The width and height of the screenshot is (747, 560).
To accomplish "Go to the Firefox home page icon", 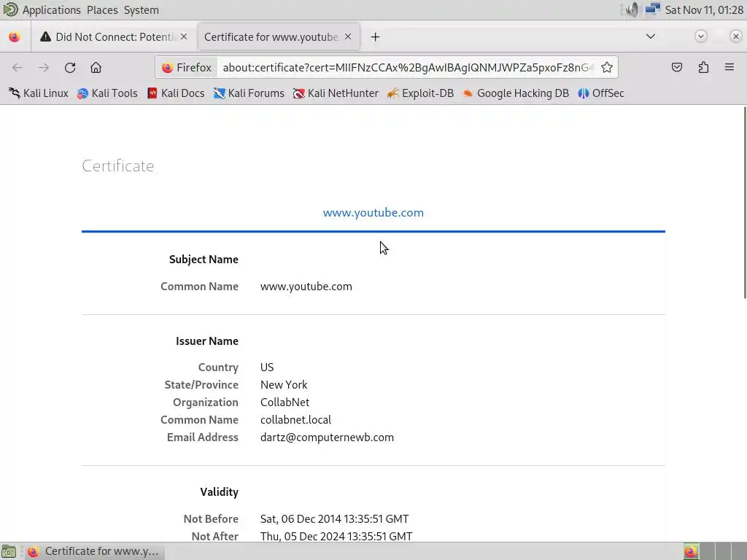I will tap(96, 68).
